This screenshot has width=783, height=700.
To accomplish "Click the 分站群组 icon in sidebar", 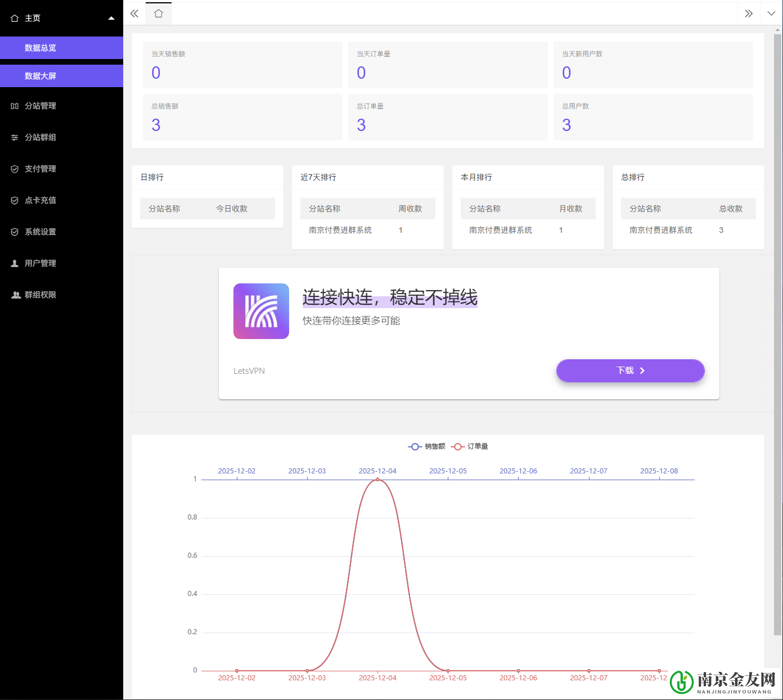I will 15,137.
